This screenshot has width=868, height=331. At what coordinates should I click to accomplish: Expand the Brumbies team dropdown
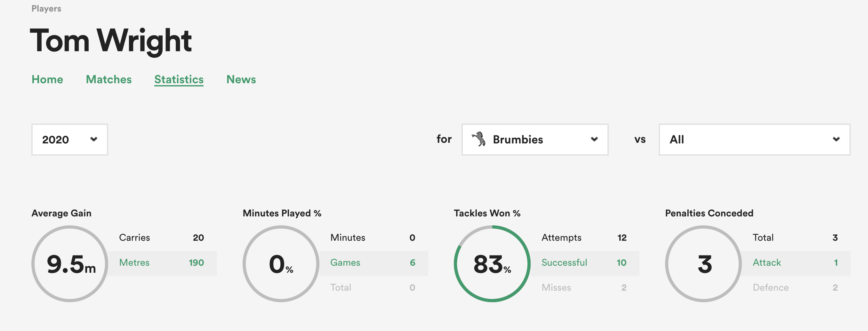(535, 140)
